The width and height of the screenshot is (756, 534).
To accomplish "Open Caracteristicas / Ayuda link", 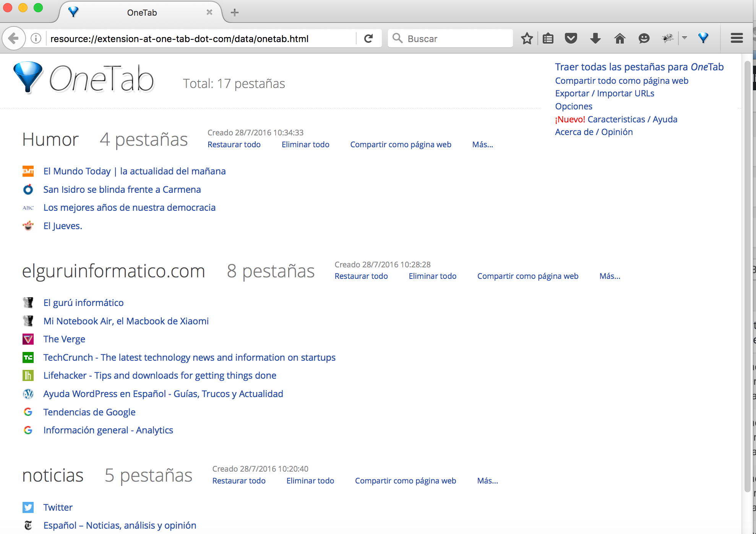I will [x=632, y=119].
